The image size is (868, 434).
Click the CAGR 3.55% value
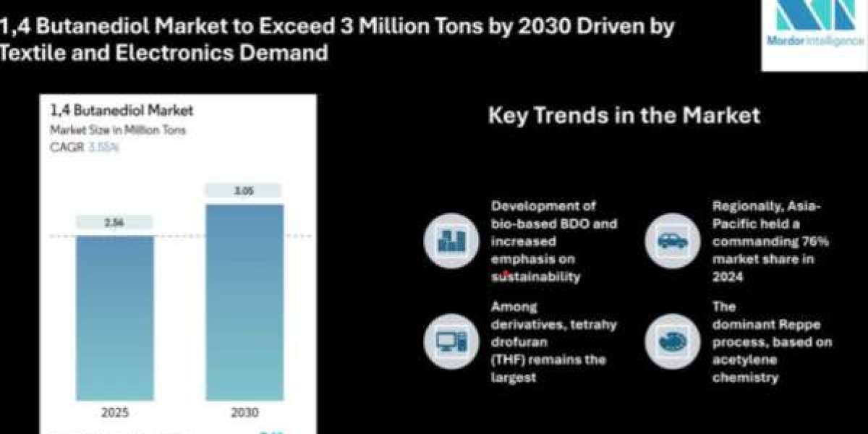point(104,147)
